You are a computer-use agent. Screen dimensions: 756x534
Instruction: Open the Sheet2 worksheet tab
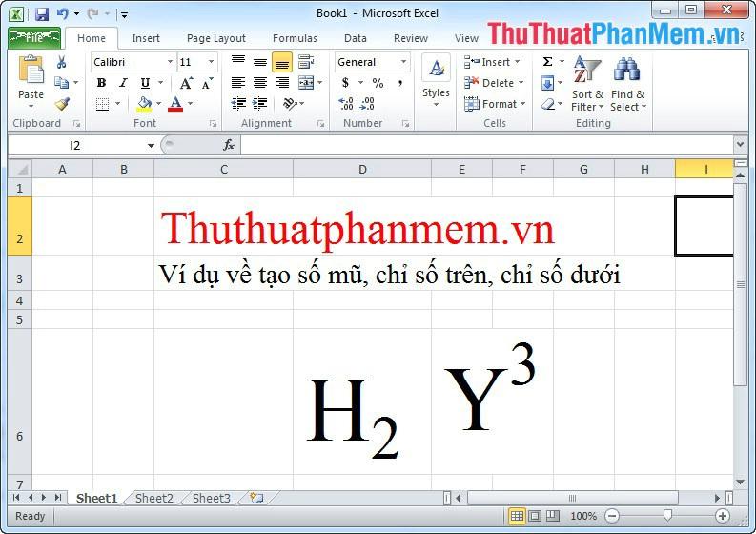(x=153, y=498)
